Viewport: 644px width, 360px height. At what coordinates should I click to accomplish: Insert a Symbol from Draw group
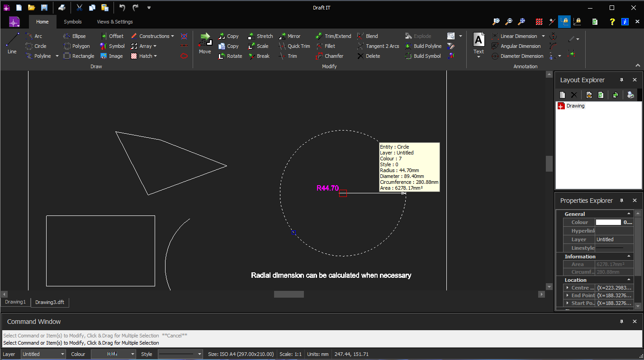click(112, 46)
